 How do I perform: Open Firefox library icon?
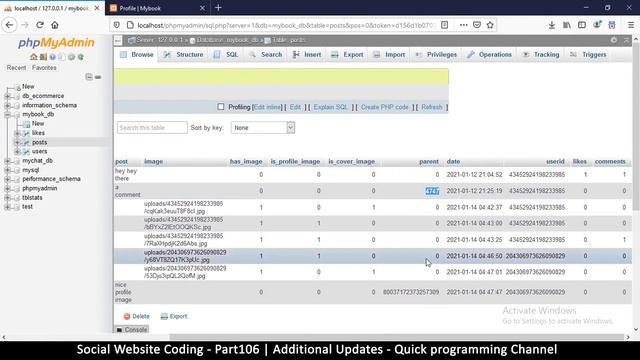(x=567, y=25)
